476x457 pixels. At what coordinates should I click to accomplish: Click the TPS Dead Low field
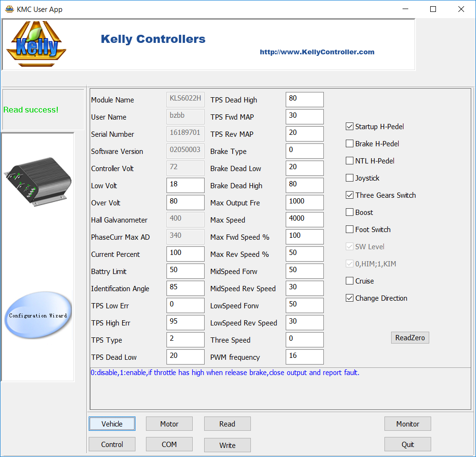186,357
